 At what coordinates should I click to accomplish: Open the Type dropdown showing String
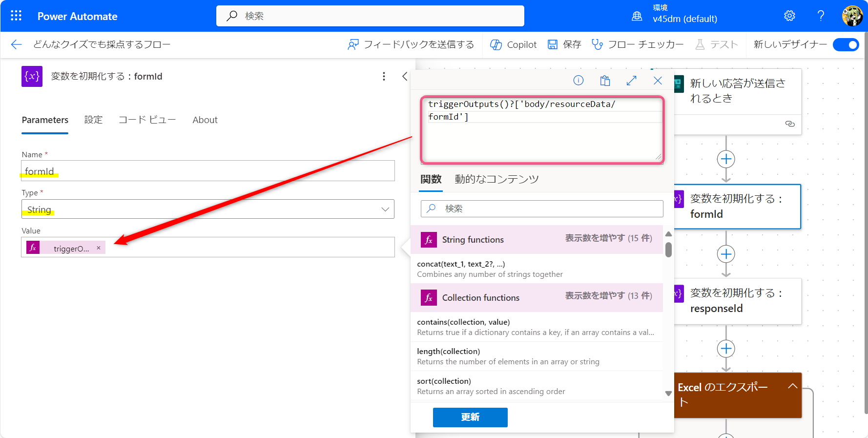(208, 209)
